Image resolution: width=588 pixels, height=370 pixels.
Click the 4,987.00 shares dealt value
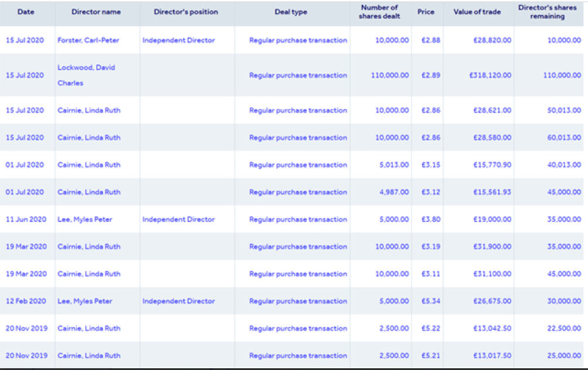click(x=394, y=192)
